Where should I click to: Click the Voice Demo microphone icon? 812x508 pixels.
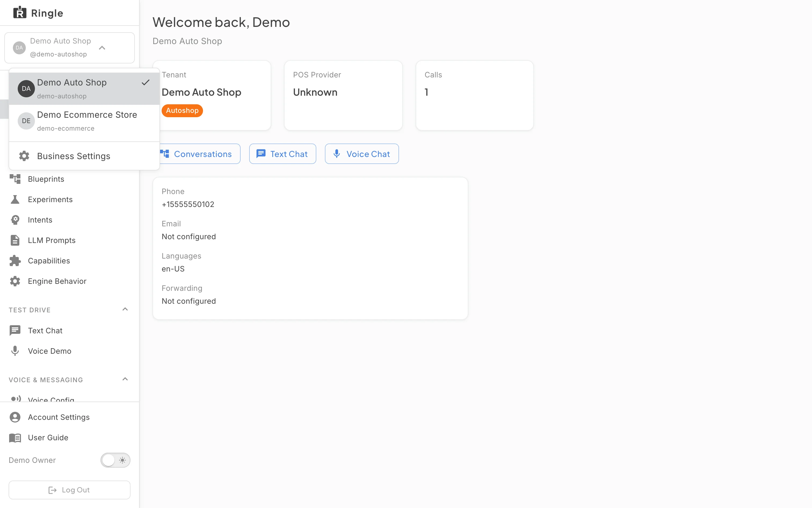[15, 351]
